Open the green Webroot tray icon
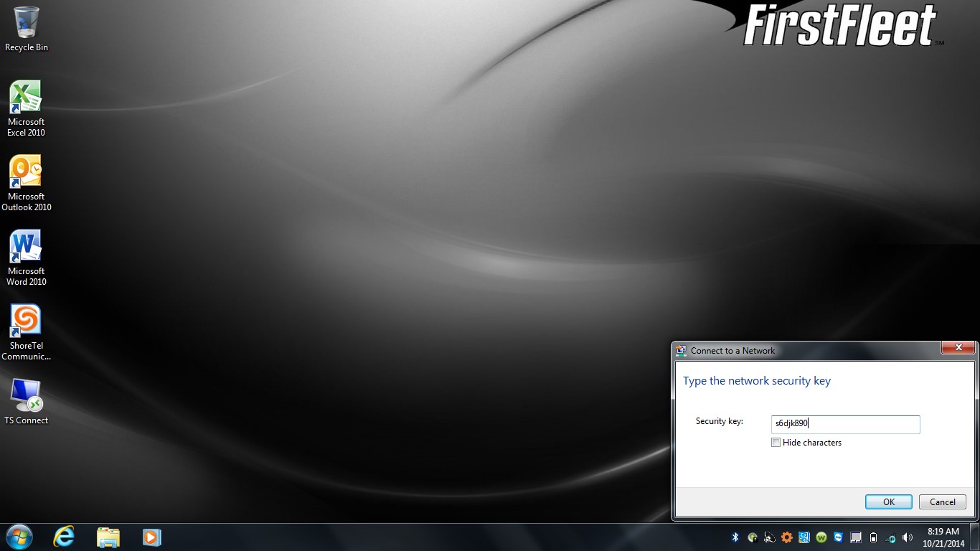Viewport: 980px width, 551px height. pyautogui.click(x=821, y=537)
